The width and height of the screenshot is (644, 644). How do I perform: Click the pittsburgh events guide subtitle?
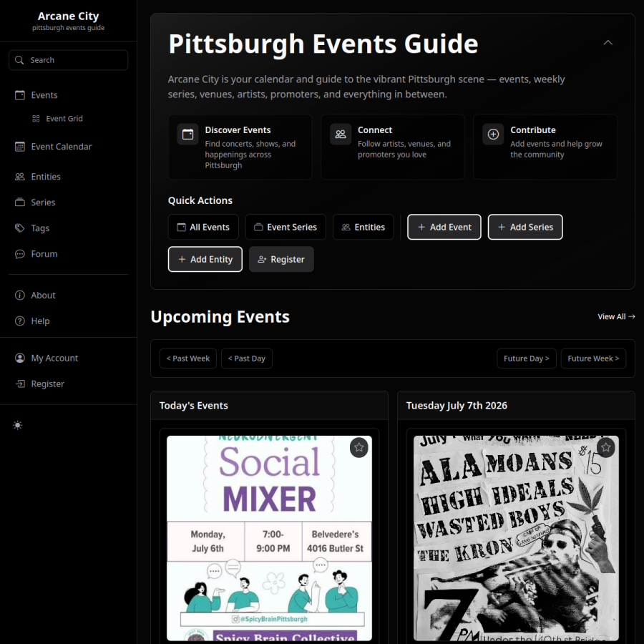point(68,28)
